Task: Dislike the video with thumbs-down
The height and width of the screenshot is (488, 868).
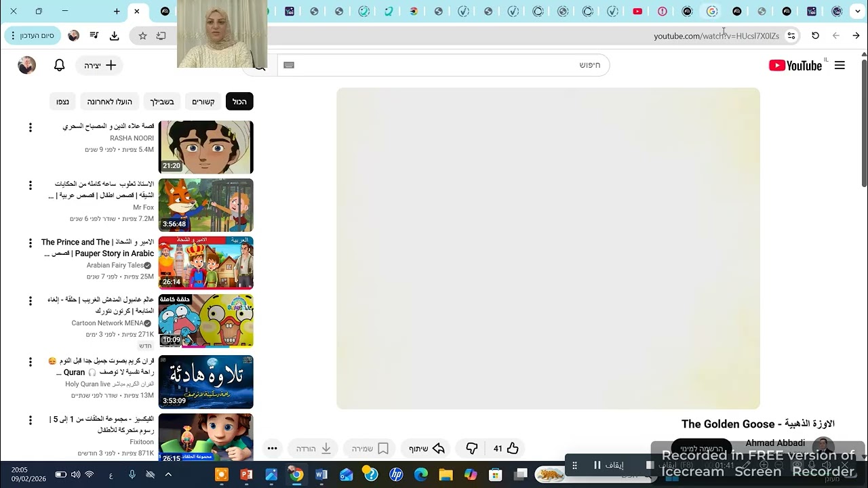Action: click(x=472, y=448)
